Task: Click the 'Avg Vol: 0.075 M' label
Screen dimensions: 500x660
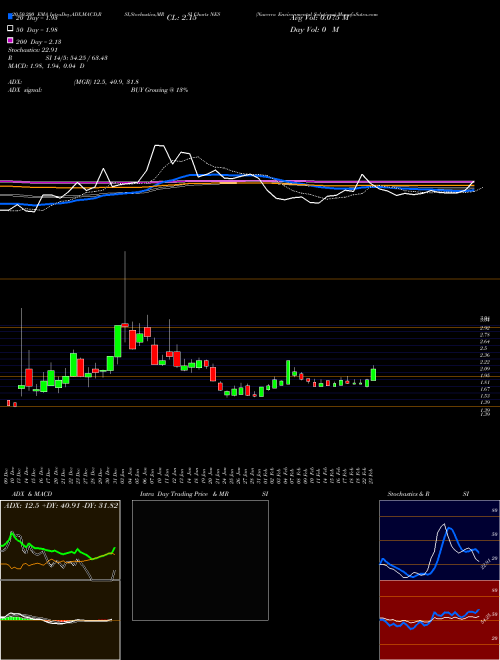Action: [319, 18]
